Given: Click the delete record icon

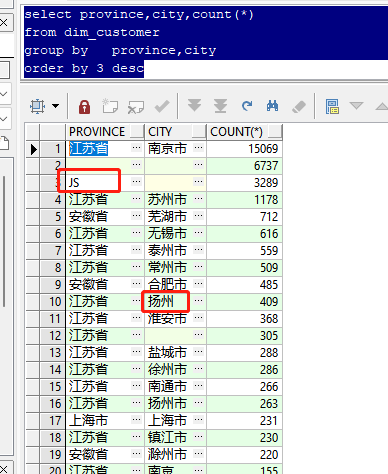Looking at the screenshot, I should 136,107.
